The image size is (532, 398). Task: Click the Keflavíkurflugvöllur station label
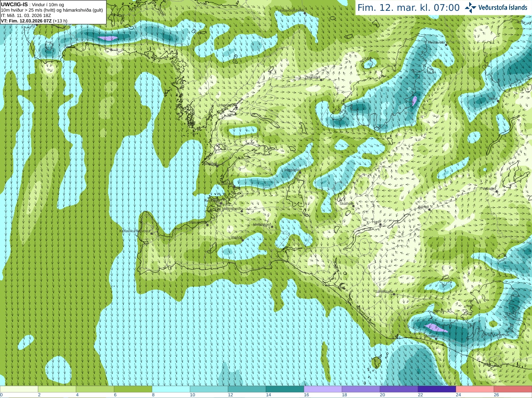click(x=135, y=231)
